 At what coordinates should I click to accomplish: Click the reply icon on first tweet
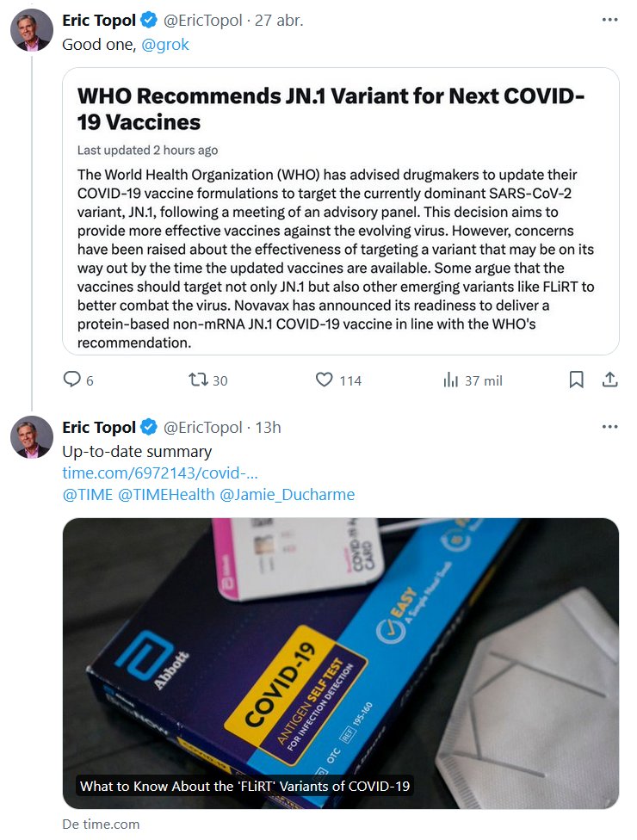[x=72, y=380]
